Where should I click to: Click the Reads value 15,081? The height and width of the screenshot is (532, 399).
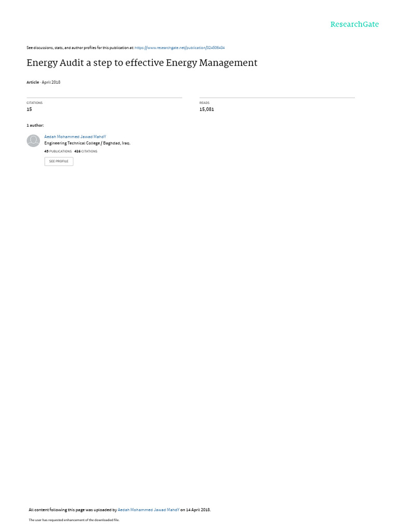click(x=207, y=109)
